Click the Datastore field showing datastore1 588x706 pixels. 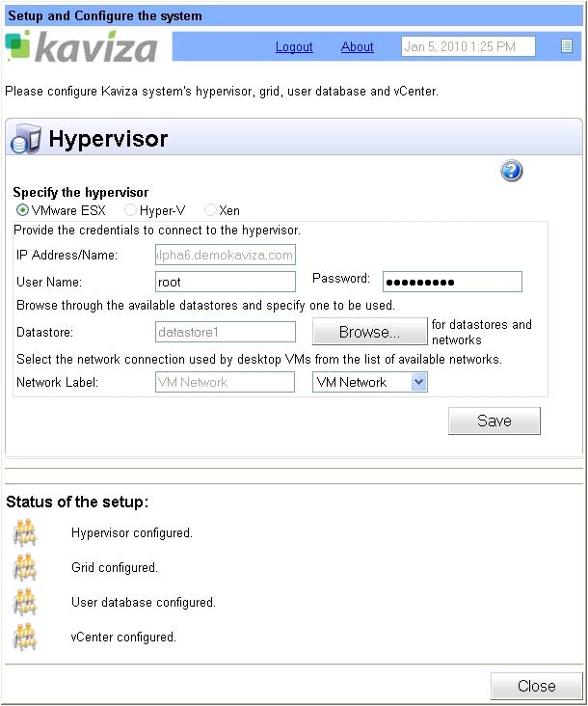pos(226,332)
